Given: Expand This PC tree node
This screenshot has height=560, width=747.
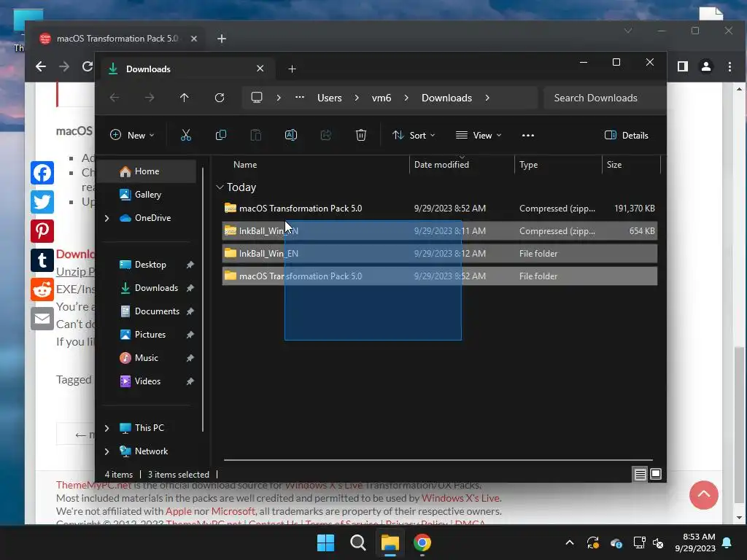Looking at the screenshot, I should (x=107, y=428).
